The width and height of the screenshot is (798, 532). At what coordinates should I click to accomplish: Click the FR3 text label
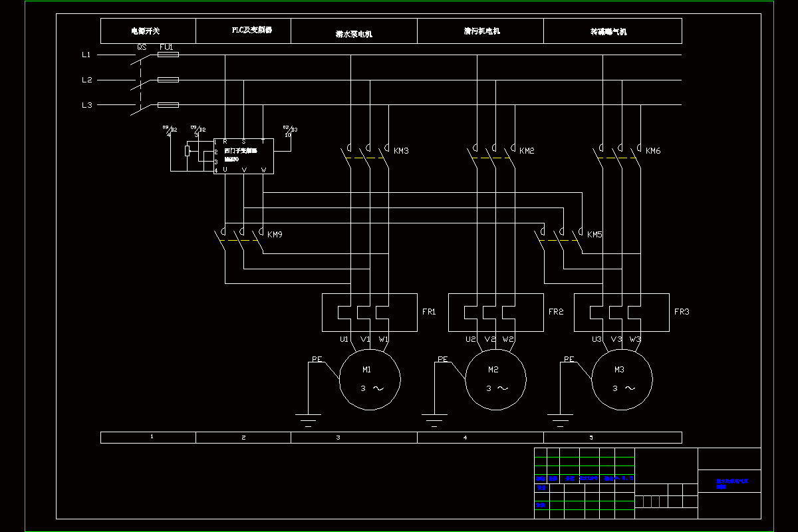point(682,311)
